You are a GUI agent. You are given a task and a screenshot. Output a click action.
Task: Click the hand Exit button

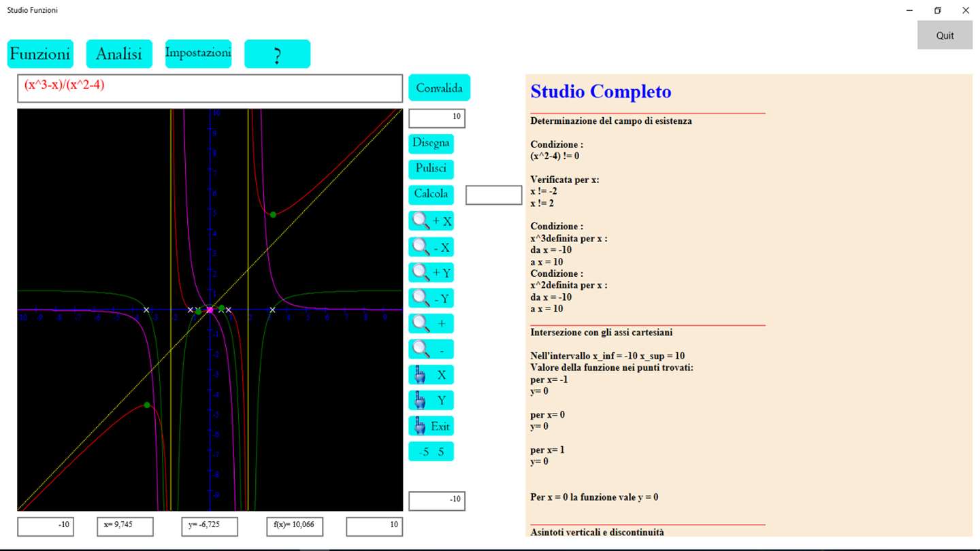431,427
